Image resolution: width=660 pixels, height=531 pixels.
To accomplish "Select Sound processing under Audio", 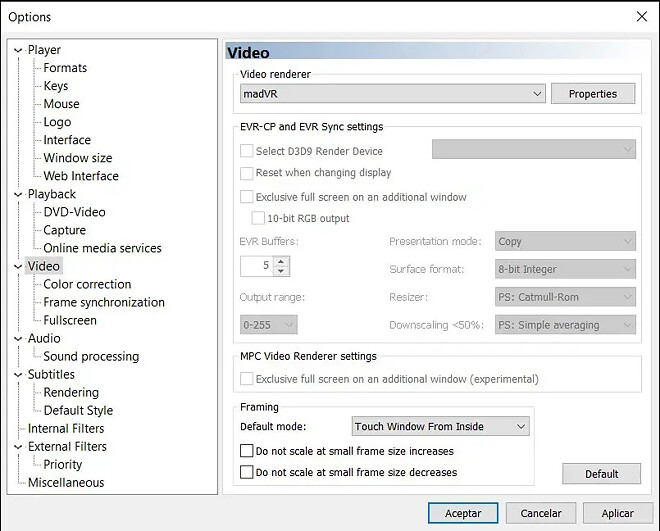I will pyautogui.click(x=91, y=356).
